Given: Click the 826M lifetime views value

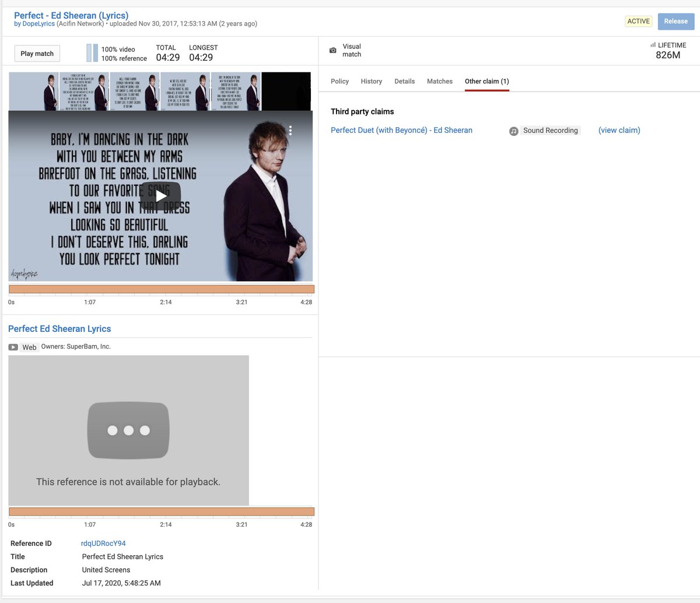Looking at the screenshot, I should point(668,55).
